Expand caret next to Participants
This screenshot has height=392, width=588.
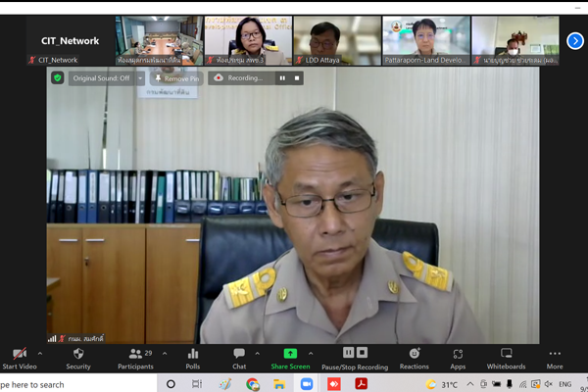tap(165, 354)
